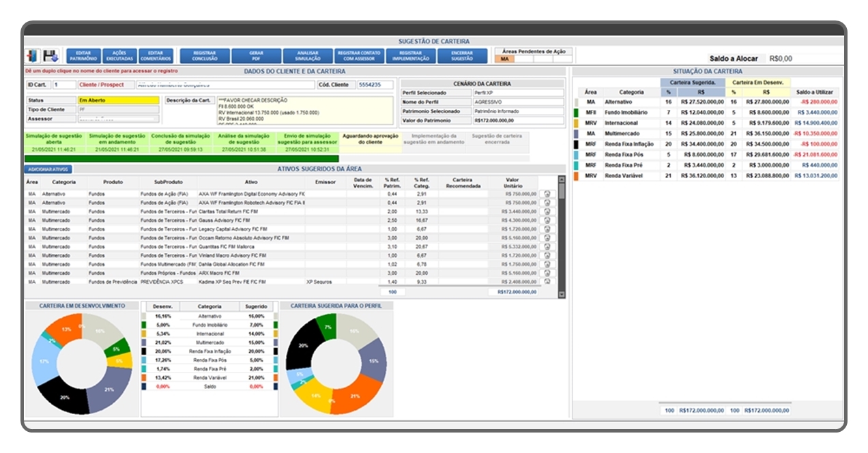The image size is (868, 453).
Task: Click Analisar Simulação in the toolbar
Action: tap(308, 55)
